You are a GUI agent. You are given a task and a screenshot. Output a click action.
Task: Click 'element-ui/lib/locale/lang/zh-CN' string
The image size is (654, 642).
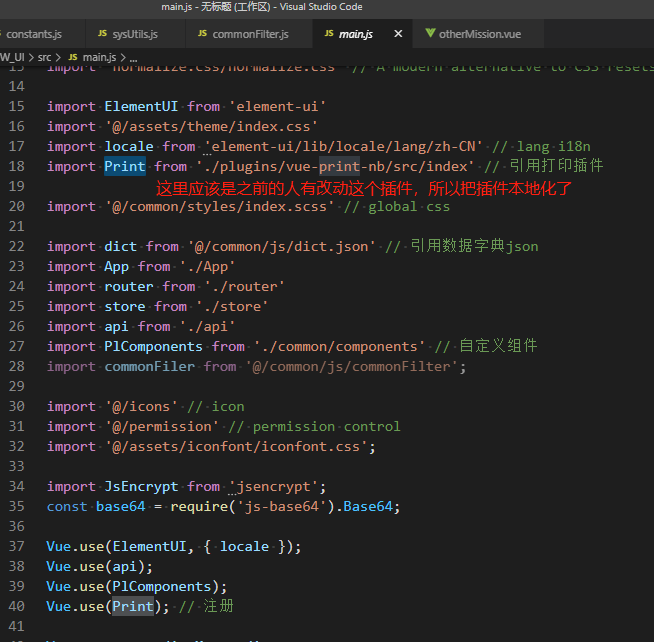click(x=343, y=146)
